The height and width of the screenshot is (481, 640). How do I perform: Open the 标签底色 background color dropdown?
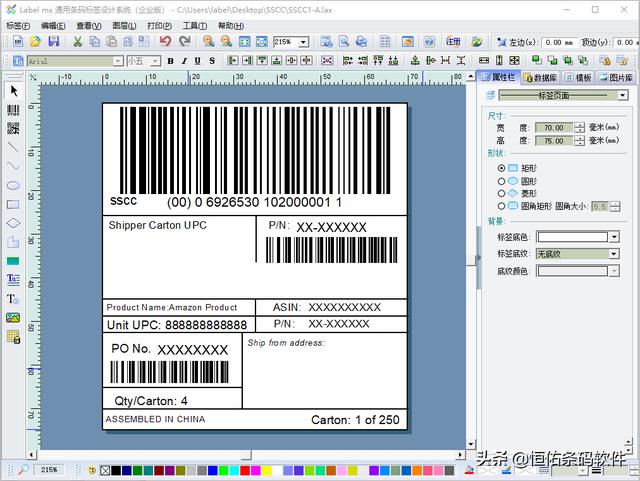[614, 237]
